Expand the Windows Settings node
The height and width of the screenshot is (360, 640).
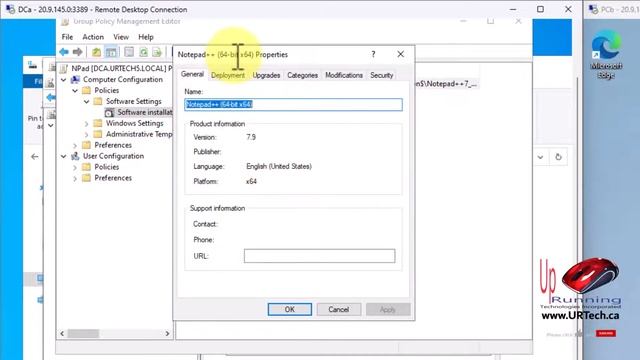(x=87, y=123)
